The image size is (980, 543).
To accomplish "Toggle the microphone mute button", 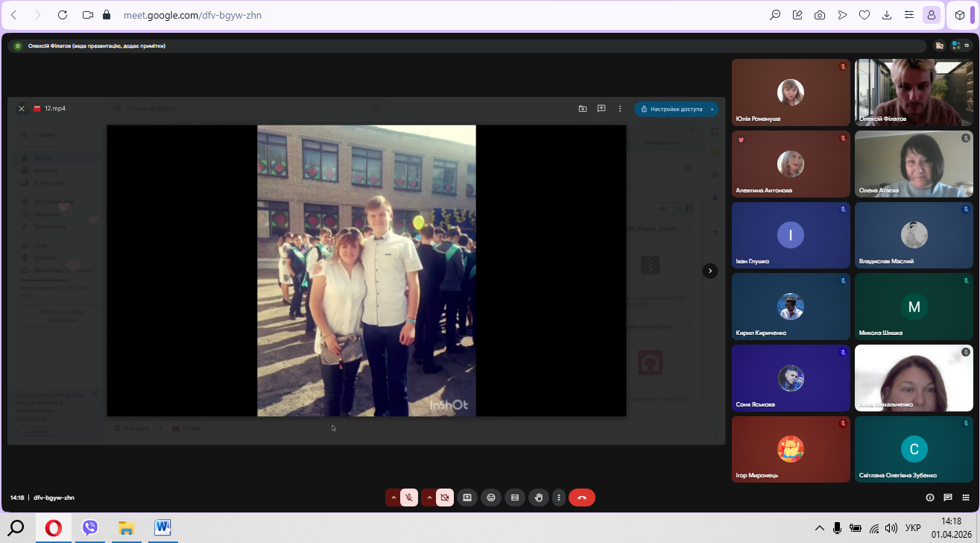I will [409, 498].
